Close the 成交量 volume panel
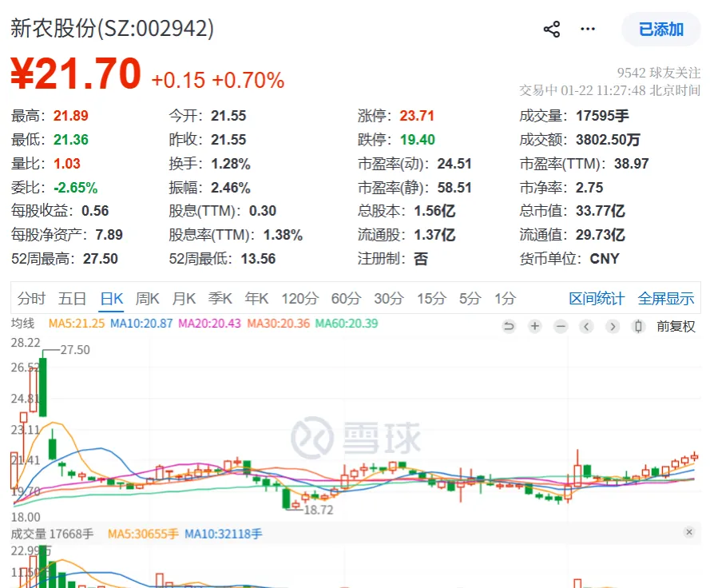Viewport: 710px width, 588px height. coord(689,532)
